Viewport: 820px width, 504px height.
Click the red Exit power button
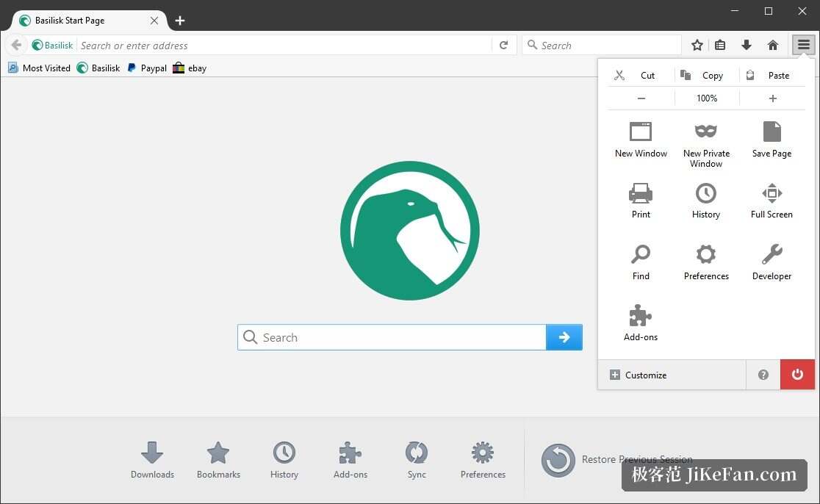point(797,375)
